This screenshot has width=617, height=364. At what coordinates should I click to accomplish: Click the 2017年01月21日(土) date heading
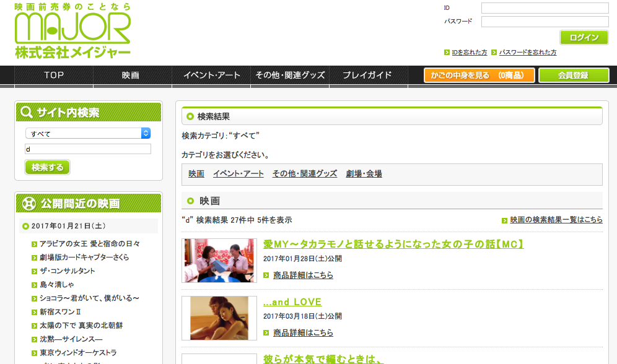pos(69,226)
